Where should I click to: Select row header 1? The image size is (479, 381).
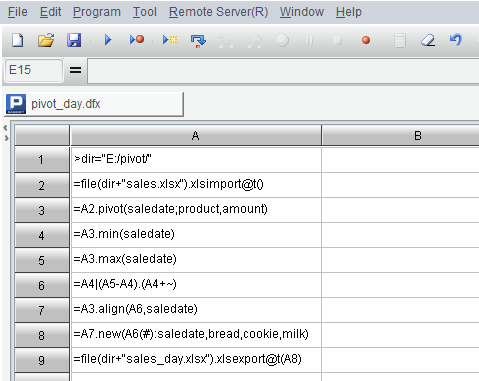pyautogui.click(x=42, y=160)
